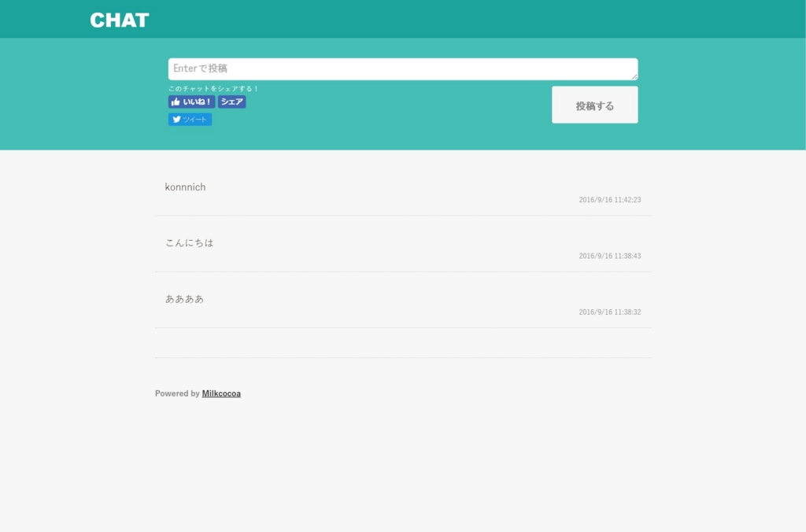Click timestamp '2016/9/16 11:38:32'
This screenshot has width=806, height=532.
[610, 312]
